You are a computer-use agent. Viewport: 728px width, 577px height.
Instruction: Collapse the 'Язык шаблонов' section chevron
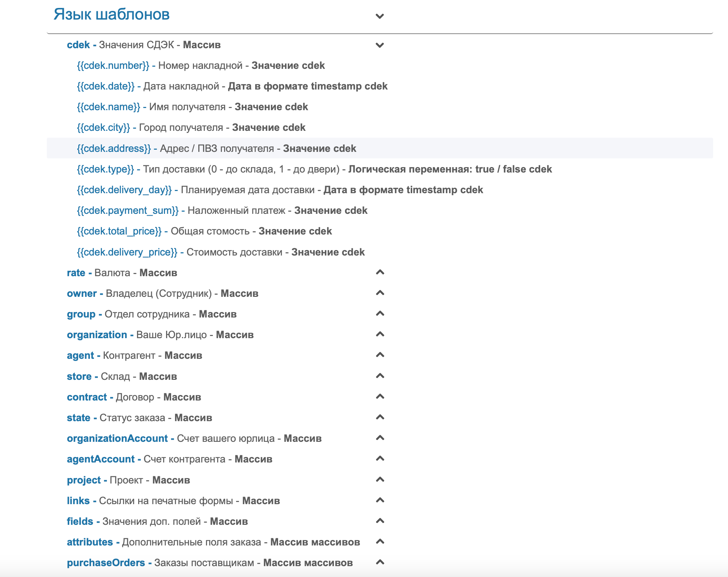[380, 16]
